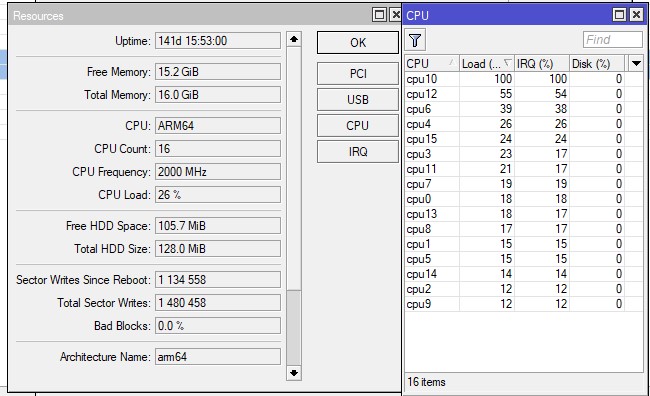Click the Total HDD Size field

(218, 249)
